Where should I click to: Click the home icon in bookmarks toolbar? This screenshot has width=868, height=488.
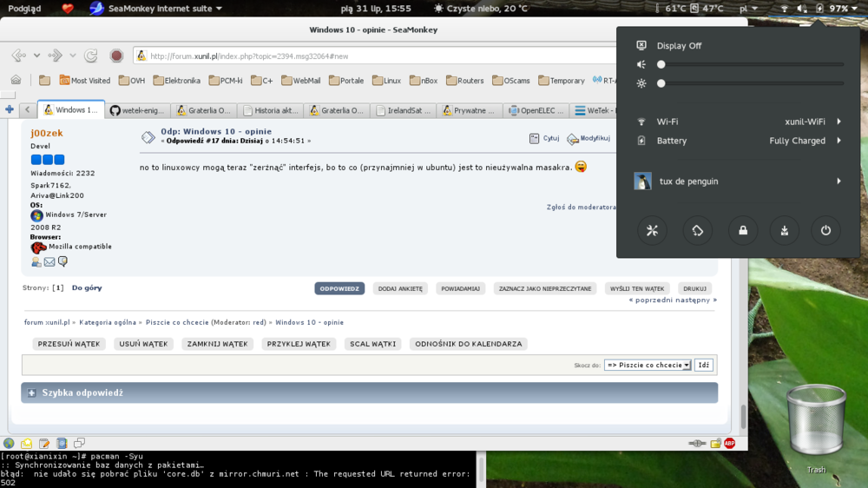click(16, 80)
